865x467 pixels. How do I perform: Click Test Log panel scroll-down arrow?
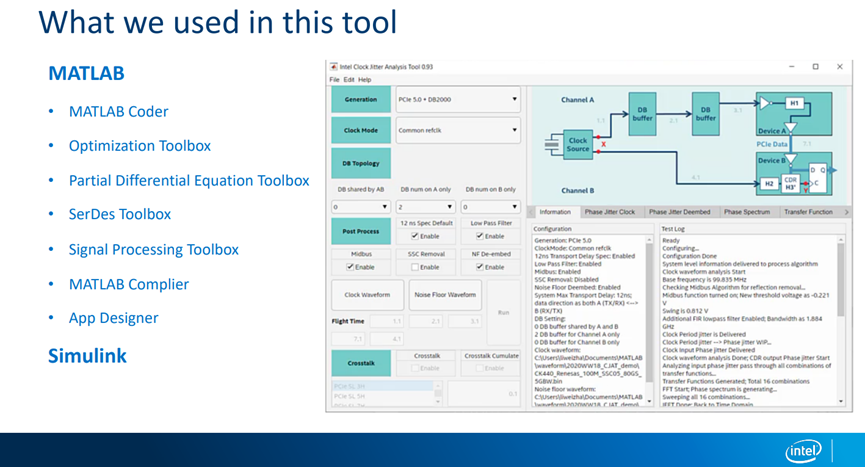841,401
